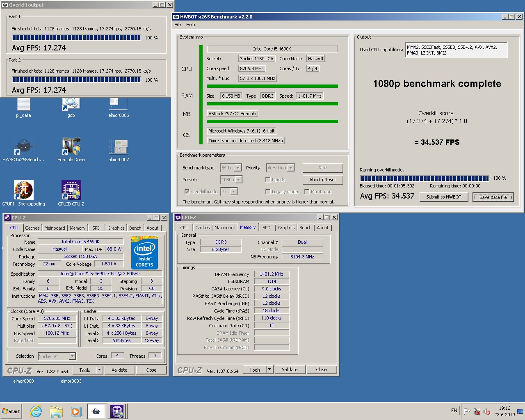This screenshot has width=525, height=420.
Task: Switch to HWBOT x265 taskbar icon
Action: tap(96, 411)
